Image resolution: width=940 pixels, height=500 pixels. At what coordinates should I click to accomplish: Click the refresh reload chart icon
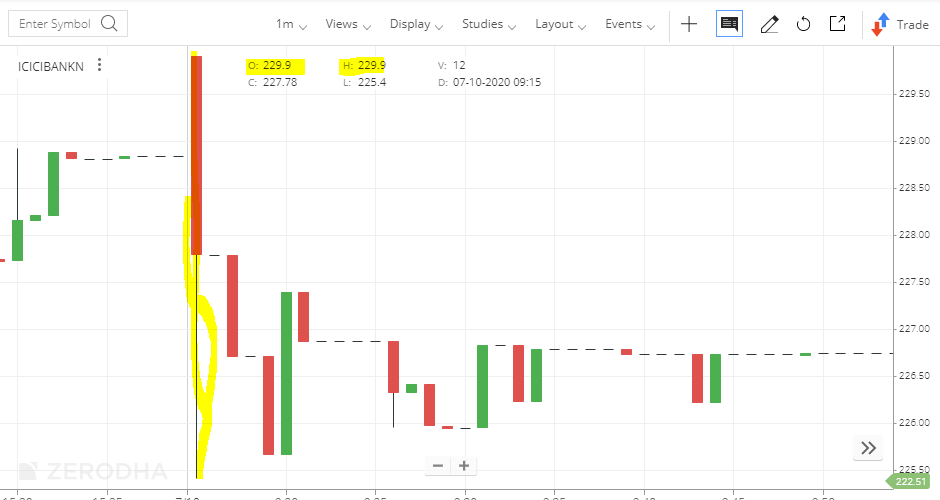click(803, 24)
